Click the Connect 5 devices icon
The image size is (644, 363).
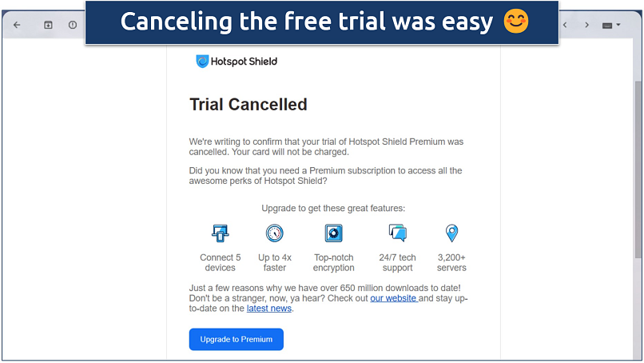(220, 233)
